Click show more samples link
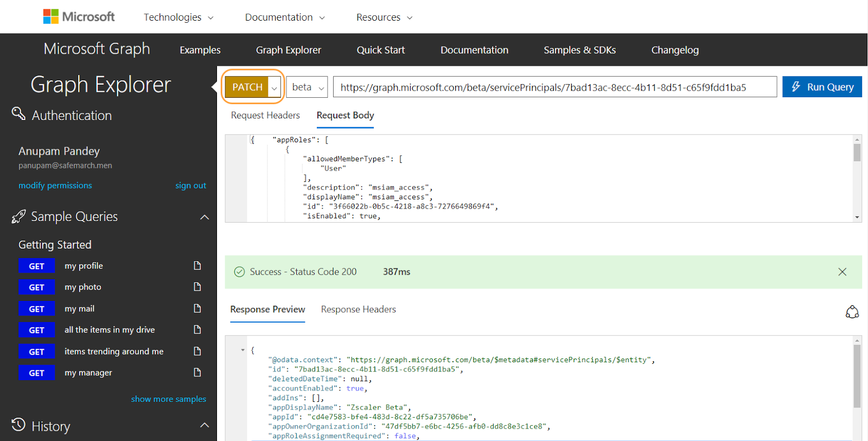868x441 pixels. coord(168,399)
